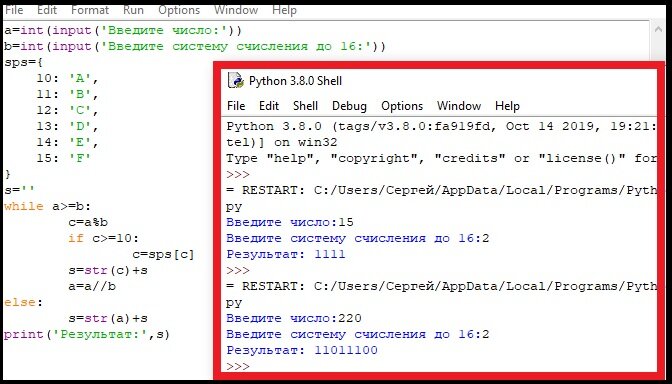This screenshot has height=384, width=672.
Task: Open the Shell window's Help menu
Action: click(x=507, y=106)
